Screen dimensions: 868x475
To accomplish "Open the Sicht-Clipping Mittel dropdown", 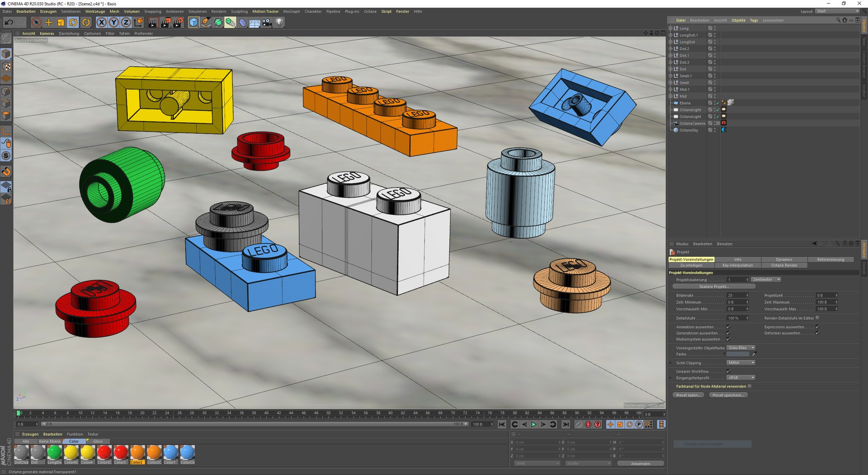I will coord(741,363).
